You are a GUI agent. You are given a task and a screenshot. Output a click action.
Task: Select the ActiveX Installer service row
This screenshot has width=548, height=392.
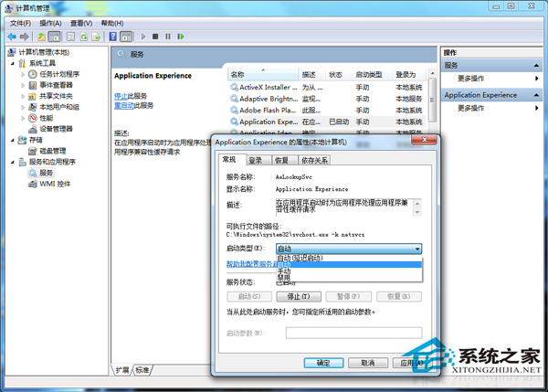click(326, 87)
